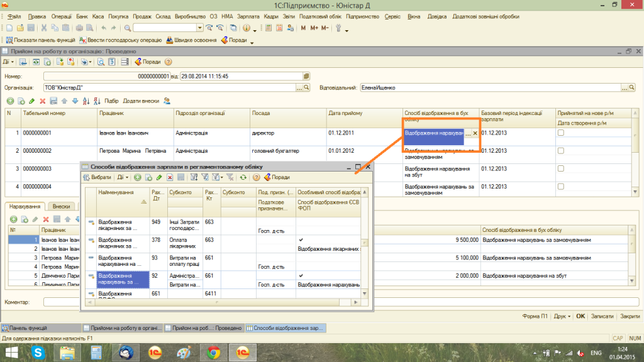This screenshot has height=362, width=644.
Task: Click the Записати button
Action: click(602, 317)
